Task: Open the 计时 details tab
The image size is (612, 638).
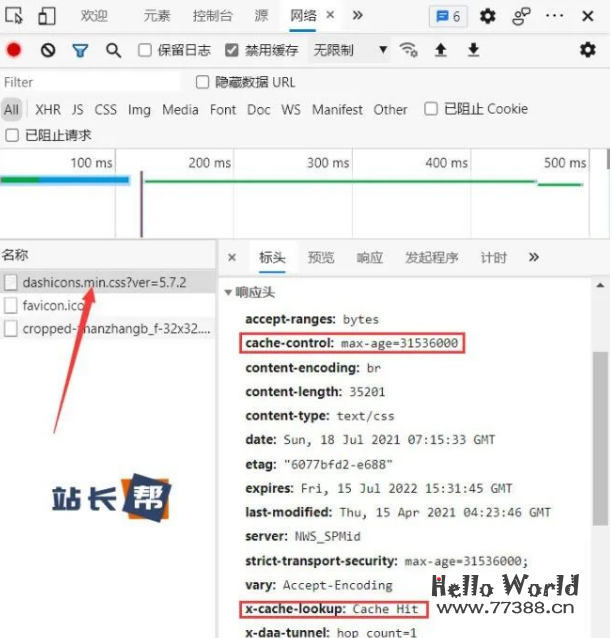Action: (x=494, y=257)
